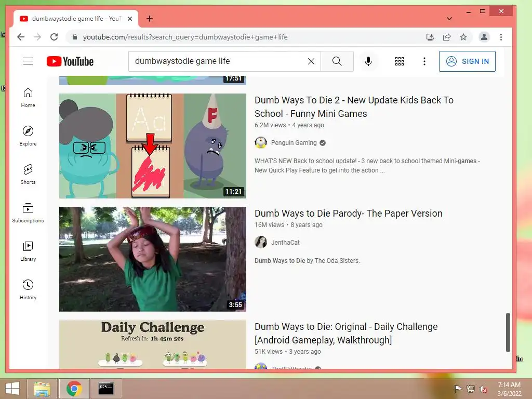Open Shorts in the sidebar
Screen dimensions: 532x399
pyautogui.click(x=28, y=175)
